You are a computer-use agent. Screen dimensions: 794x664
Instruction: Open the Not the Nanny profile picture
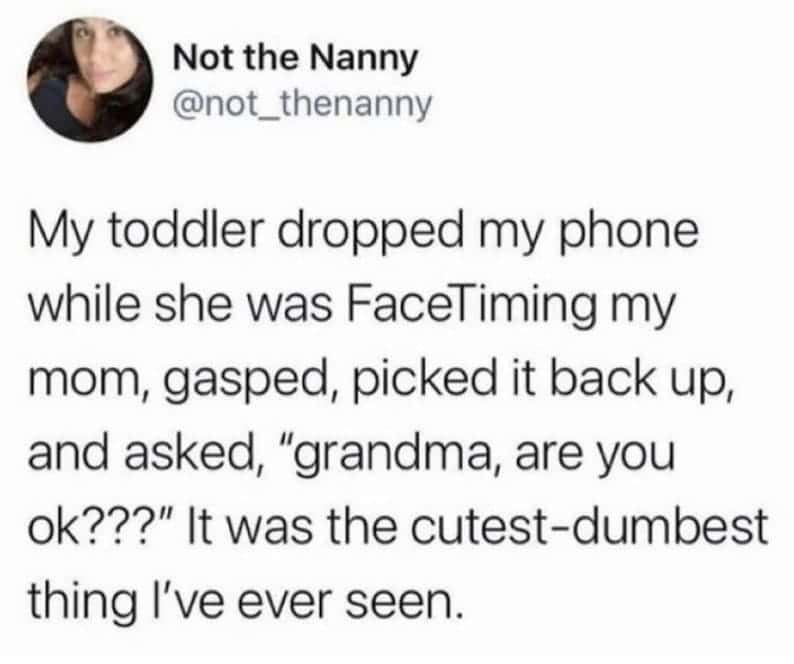pyautogui.click(x=91, y=80)
